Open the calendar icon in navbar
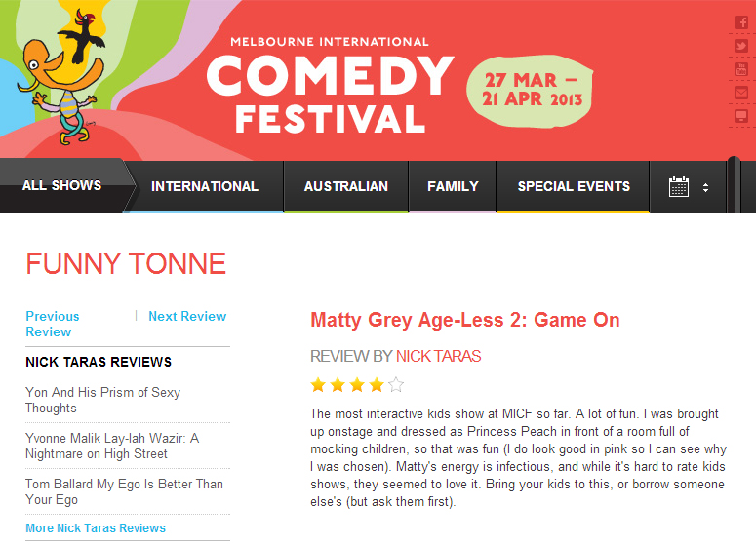756x545 pixels. pyautogui.click(x=679, y=186)
